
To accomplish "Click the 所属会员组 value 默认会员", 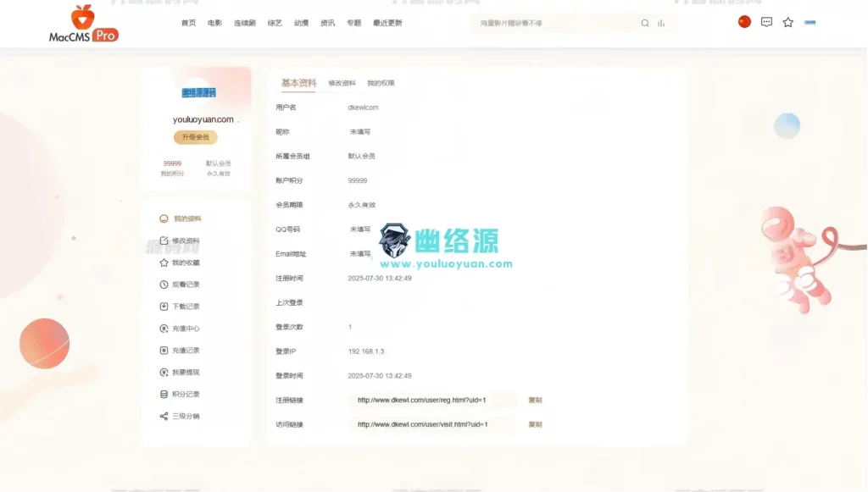I will tap(361, 157).
